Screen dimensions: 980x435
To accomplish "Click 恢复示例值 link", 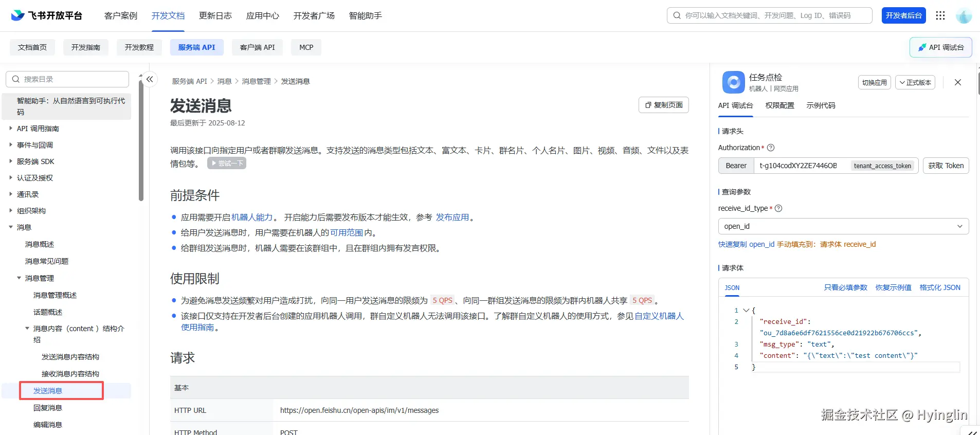I will 894,287.
